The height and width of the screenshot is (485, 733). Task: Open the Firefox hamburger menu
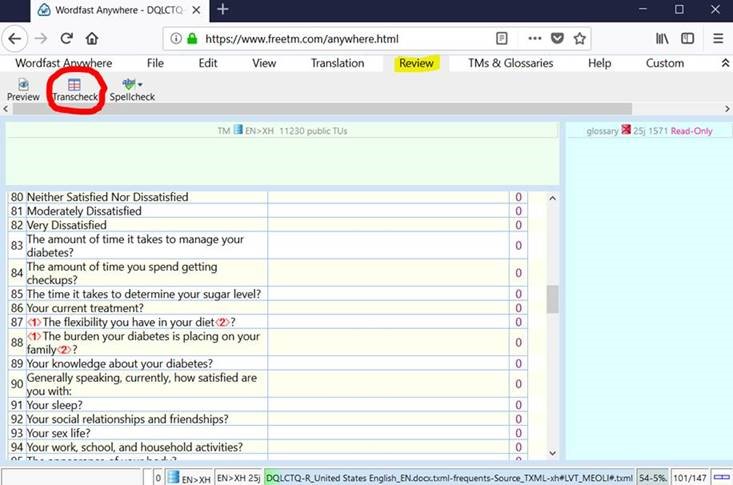point(718,39)
